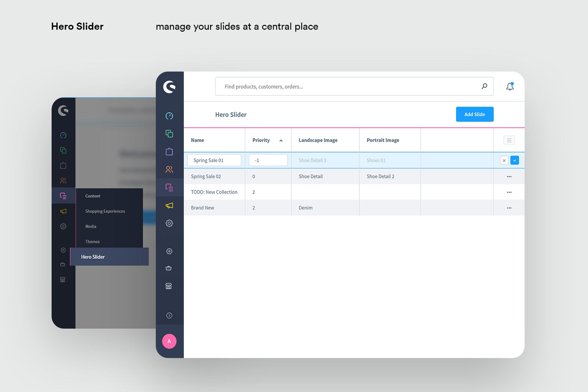Click the Name column header
Image resolution: width=588 pixels, height=392 pixels.
coord(197,140)
